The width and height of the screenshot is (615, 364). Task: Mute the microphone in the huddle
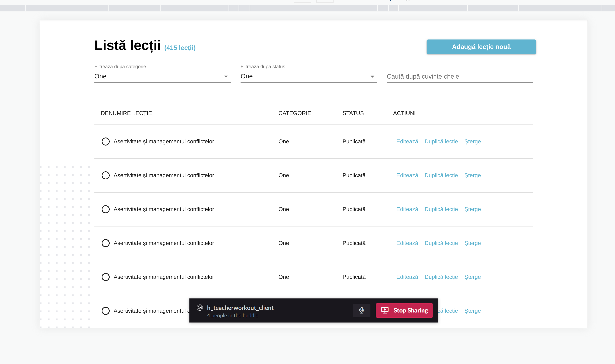pyautogui.click(x=362, y=310)
